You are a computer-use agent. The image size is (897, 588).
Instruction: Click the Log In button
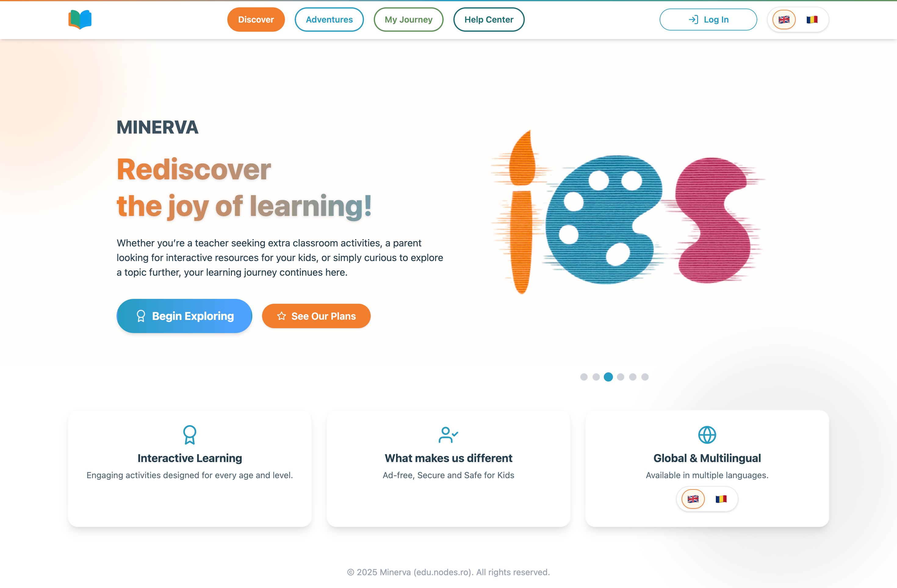[x=708, y=20]
